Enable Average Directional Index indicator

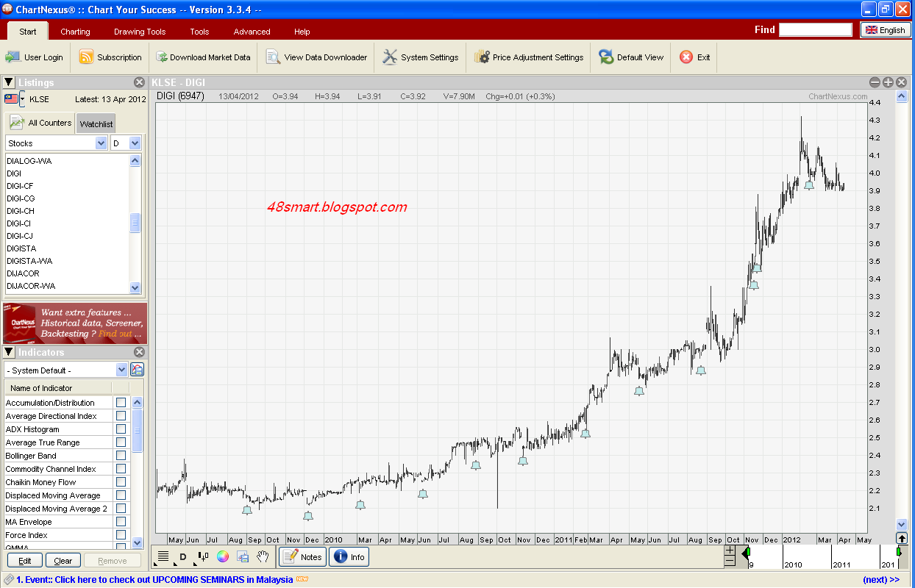click(x=121, y=416)
